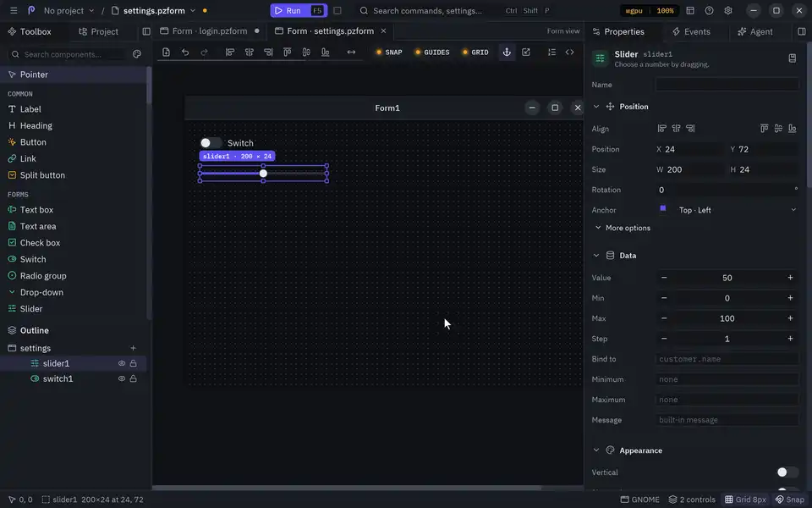Toggle the SNAP option in toolbar
The width and height of the screenshot is (812, 508).
click(389, 52)
